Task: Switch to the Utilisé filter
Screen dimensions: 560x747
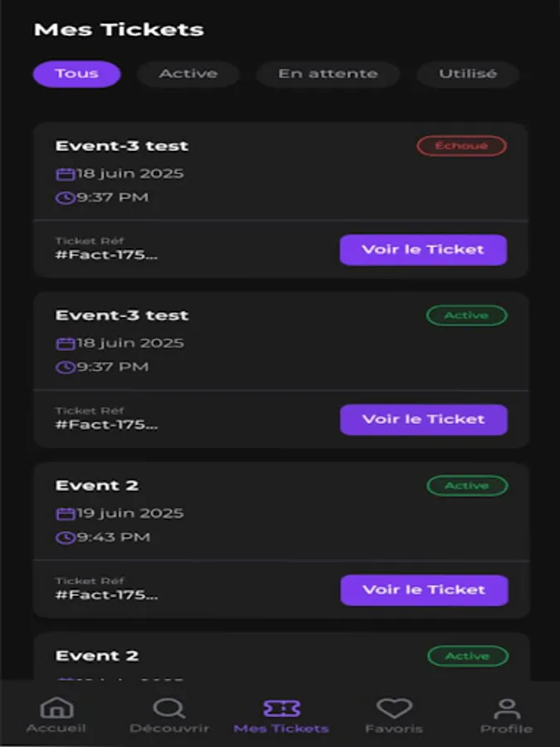Action: [x=468, y=74]
